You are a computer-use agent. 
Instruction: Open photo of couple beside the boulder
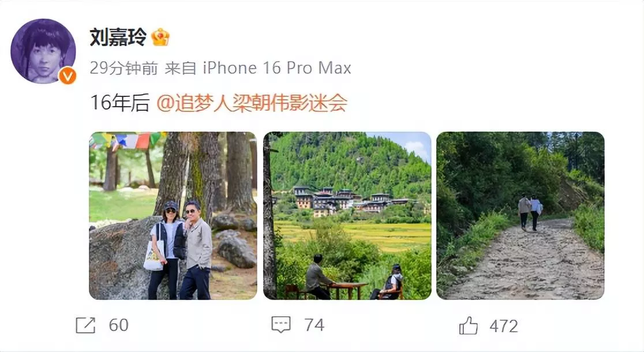[x=173, y=216]
